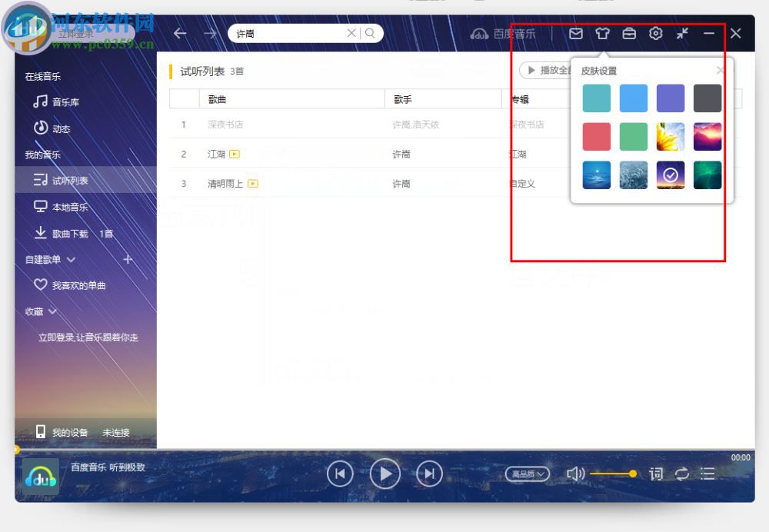
Task: Click the lyrics 词 icon
Action: [x=656, y=474]
